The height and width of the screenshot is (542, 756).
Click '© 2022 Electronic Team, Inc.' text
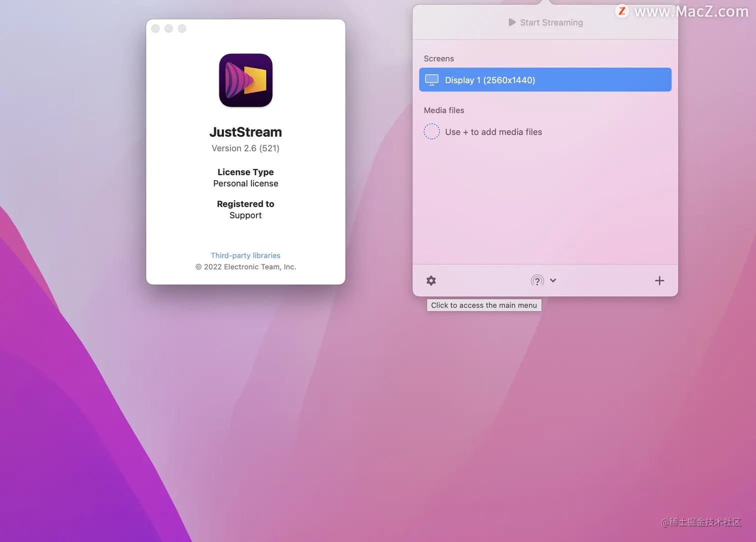(245, 267)
